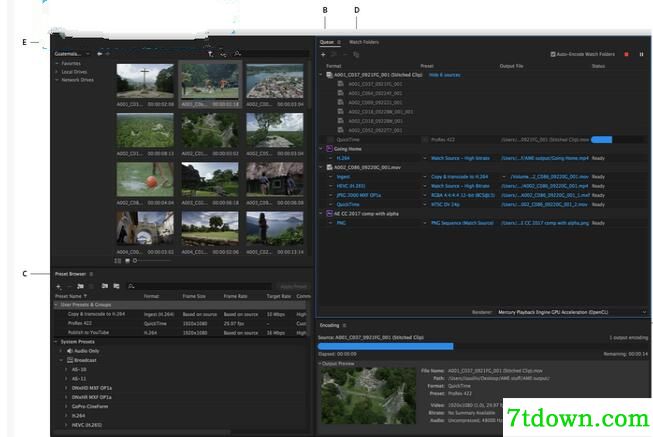
Task: Select the soccer ball clip thumbnail
Action: coord(145,179)
